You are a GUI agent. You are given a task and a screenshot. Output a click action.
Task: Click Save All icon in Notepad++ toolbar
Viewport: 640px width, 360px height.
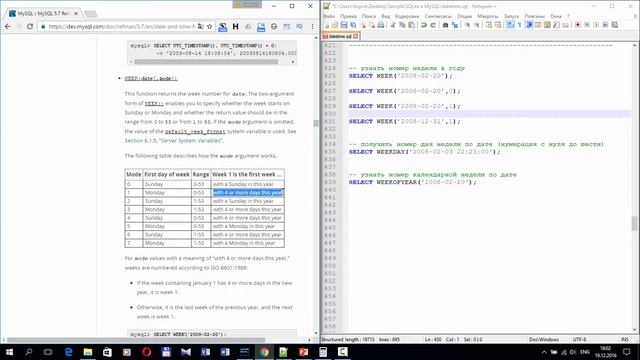pos(353,25)
